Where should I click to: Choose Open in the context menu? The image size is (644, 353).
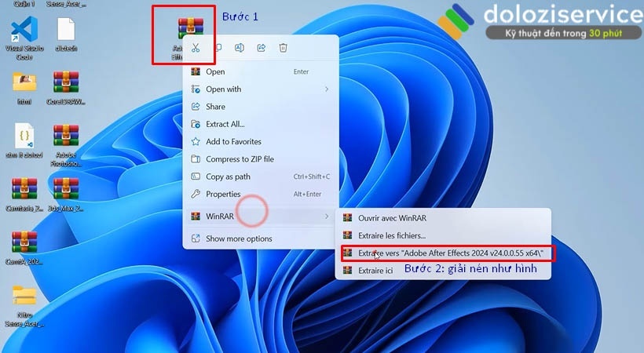261,71
